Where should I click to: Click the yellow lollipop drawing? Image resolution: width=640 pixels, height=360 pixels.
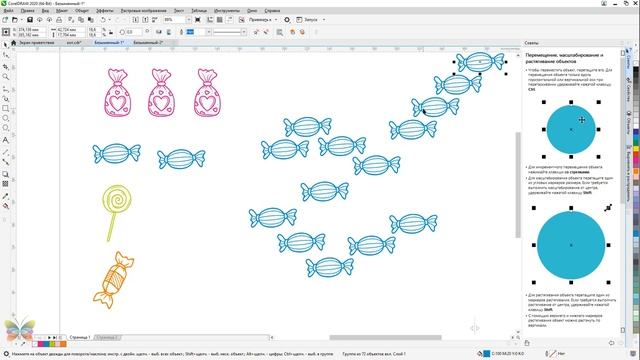pos(116,213)
